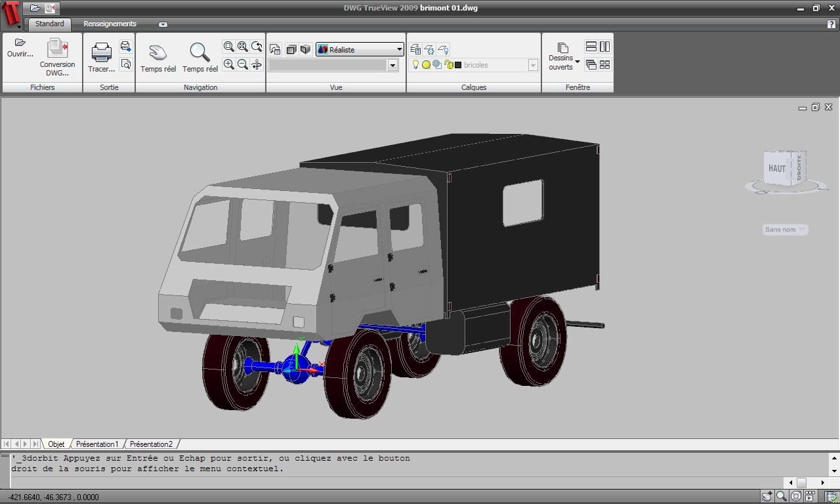Expand the Réaliste visual style dropdown

(x=399, y=49)
